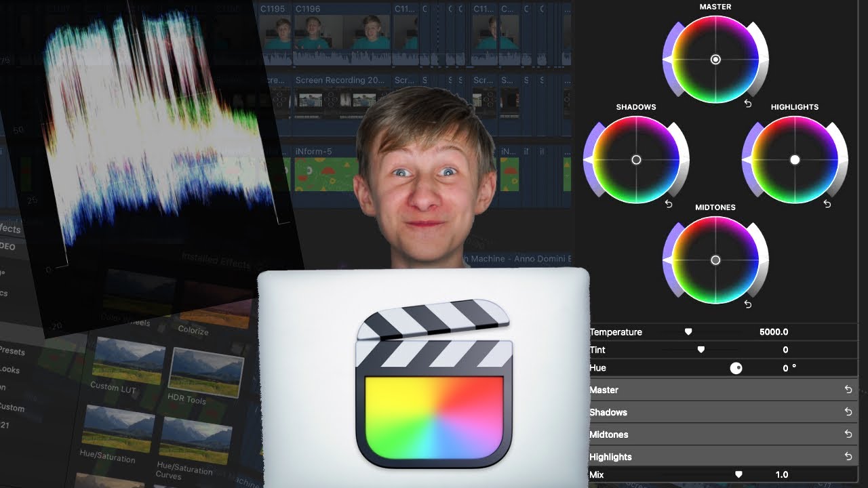Viewport: 868px width, 488px height.
Task: Reset the Shadows parameter row
Action: click(848, 412)
